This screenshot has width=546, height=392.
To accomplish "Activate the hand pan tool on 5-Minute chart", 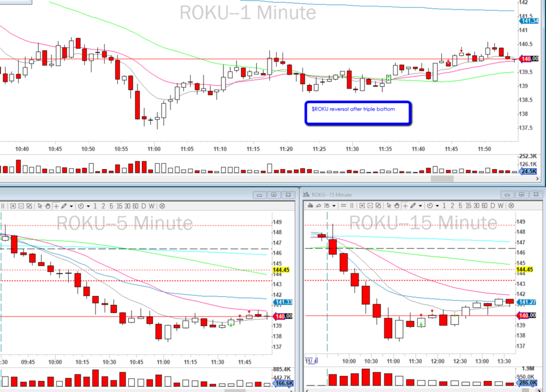I will pyautogui.click(x=48, y=206).
